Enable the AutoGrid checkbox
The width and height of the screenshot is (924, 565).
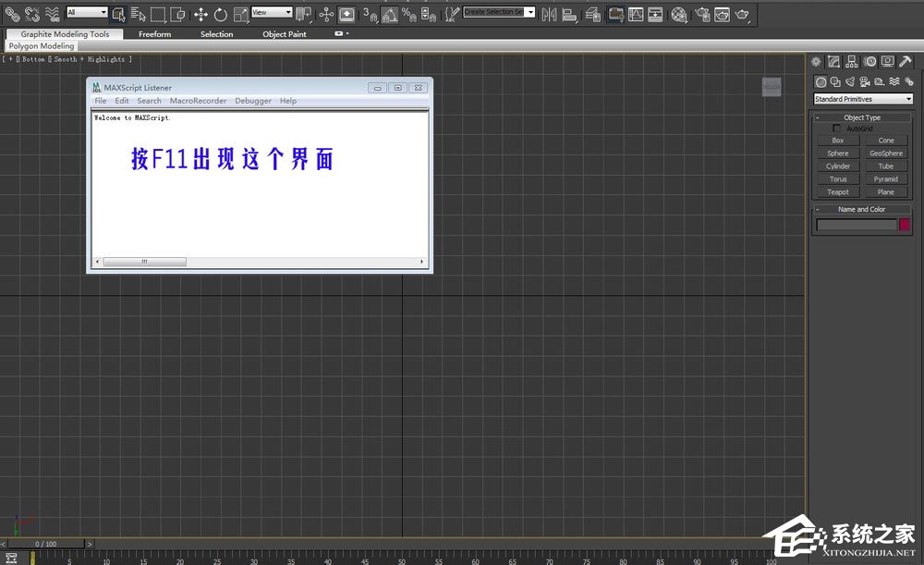(836, 128)
